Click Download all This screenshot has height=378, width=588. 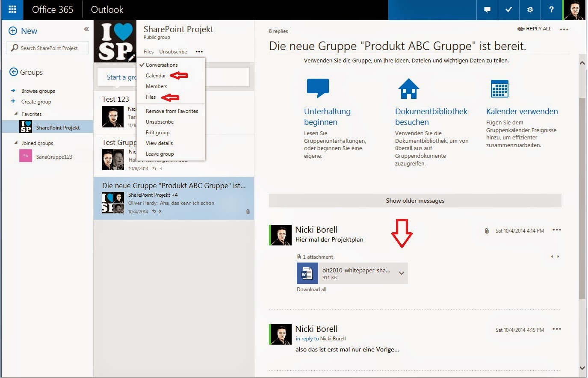311,289
